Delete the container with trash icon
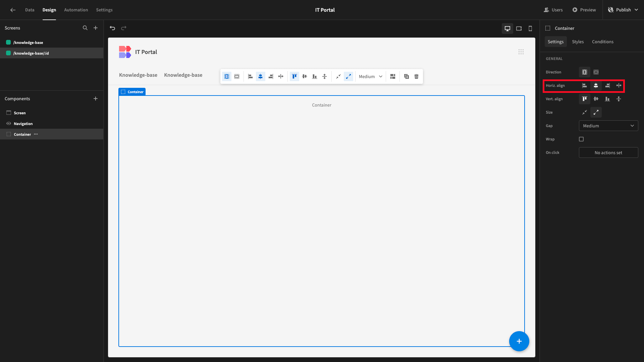644x362 pixels. (417, 76)
